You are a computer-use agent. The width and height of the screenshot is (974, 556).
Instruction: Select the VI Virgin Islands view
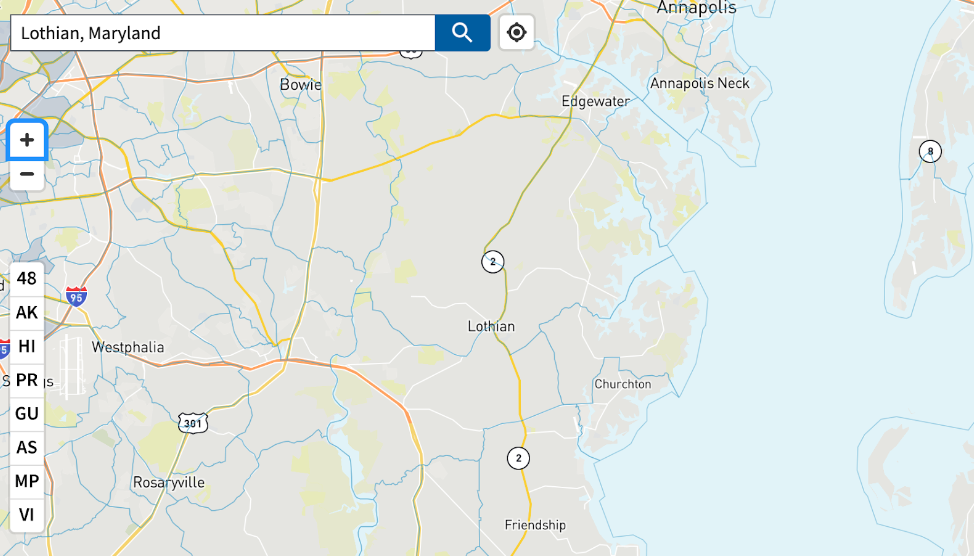(27, 515)
